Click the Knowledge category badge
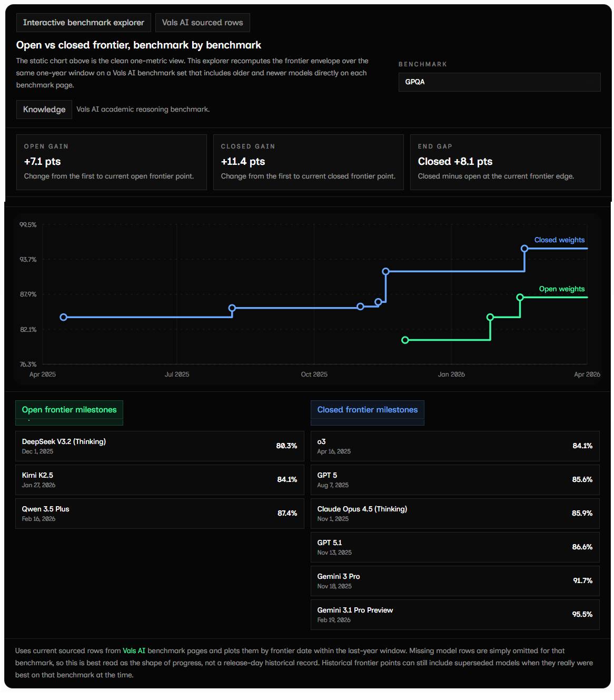The image size is (614, 700). [x=44, y=109]
